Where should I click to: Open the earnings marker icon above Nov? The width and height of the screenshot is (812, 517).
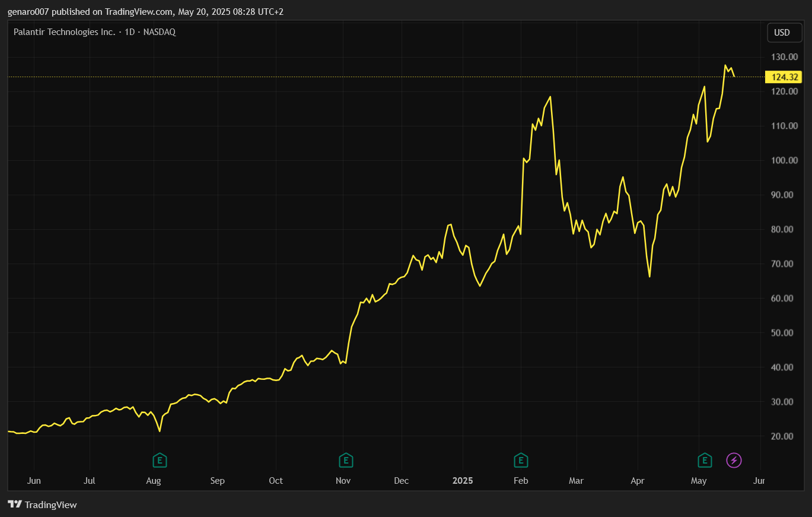click(x=346, y=460)
